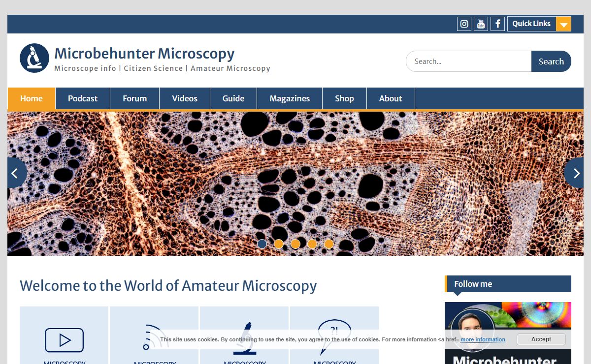Open the Forum menu item

point(135,98)
